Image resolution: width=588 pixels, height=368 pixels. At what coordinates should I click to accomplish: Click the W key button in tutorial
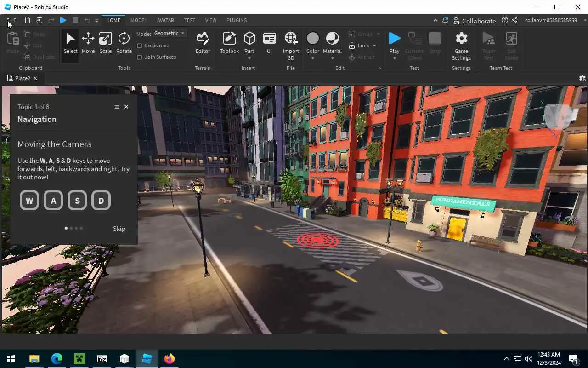(29, 201)
